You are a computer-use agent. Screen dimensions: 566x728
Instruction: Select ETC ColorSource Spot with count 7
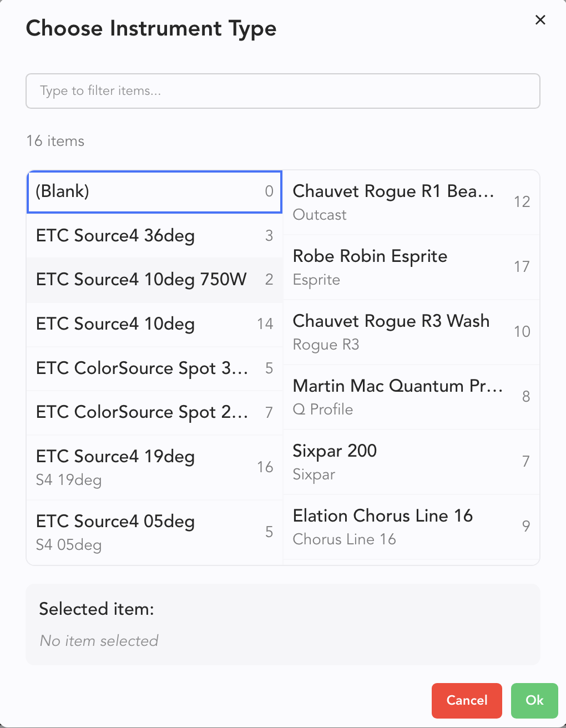click(154, 412)
